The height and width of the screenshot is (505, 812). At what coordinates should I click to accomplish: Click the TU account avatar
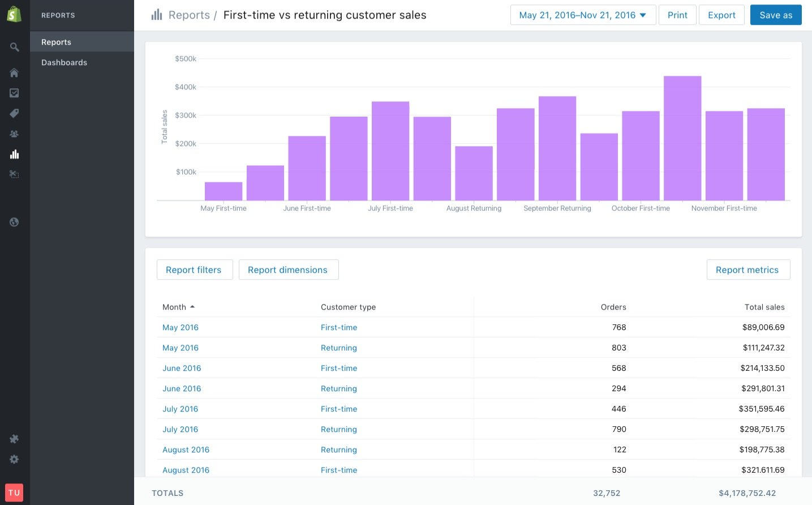(x=14, y=493)
